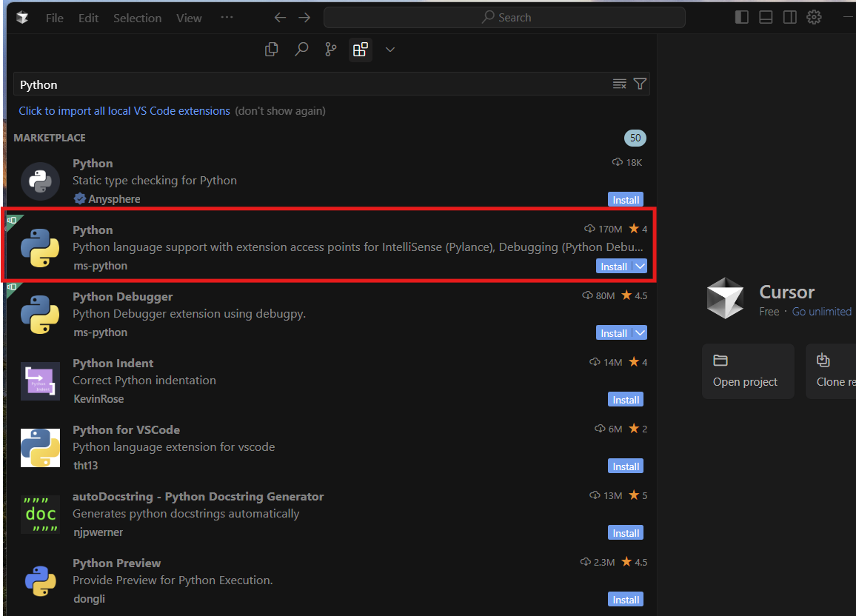856x616 pixels.
Task: Open the Python Indent extension title
Action: click(x=113, y=363)
